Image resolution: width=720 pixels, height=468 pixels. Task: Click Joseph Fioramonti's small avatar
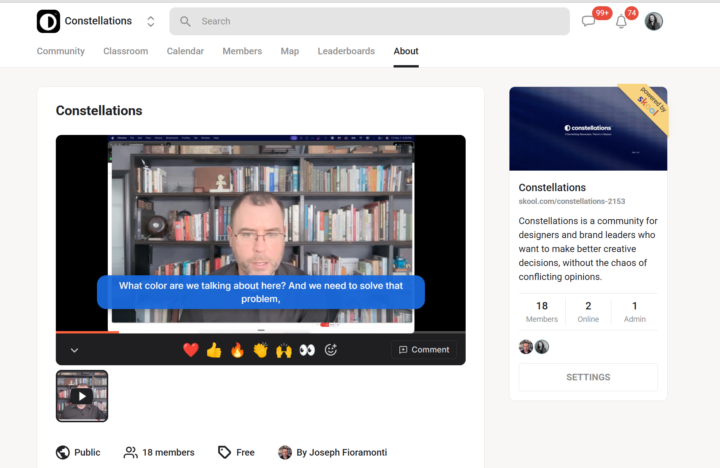tap(285, 452)
